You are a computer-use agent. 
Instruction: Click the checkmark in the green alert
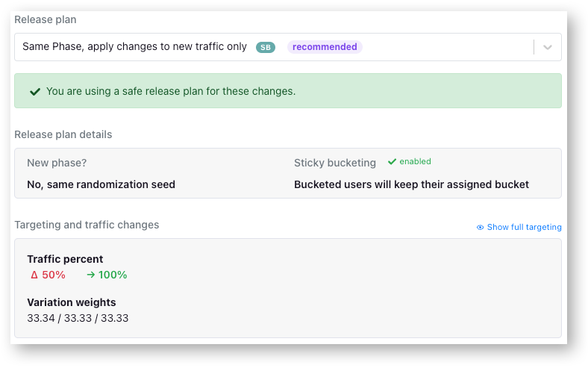(34, 92)
